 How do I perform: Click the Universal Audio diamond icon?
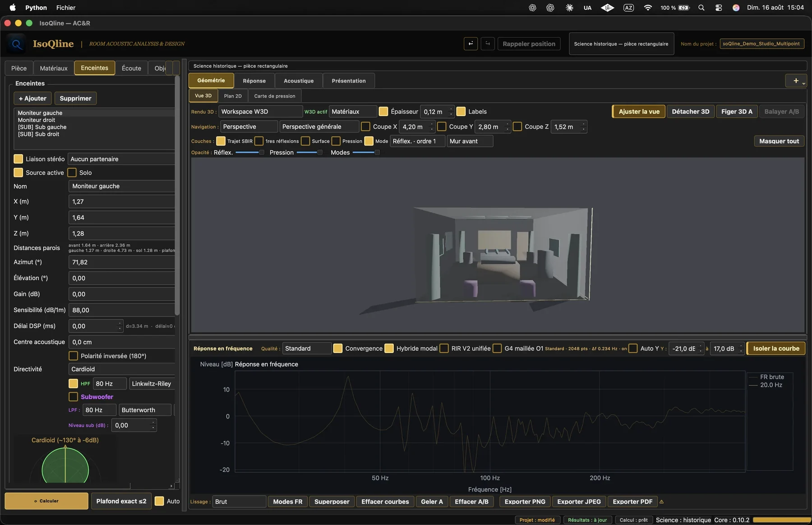(x=607, y=8)
